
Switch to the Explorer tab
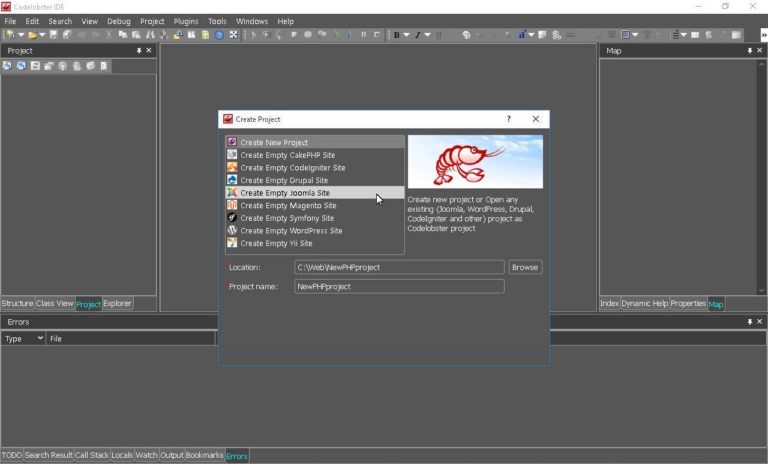coord(118,303)
